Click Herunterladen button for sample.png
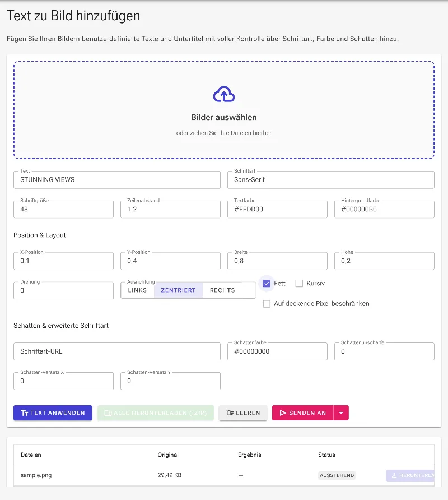The image size is (448, 500). [x=410, y=475]
